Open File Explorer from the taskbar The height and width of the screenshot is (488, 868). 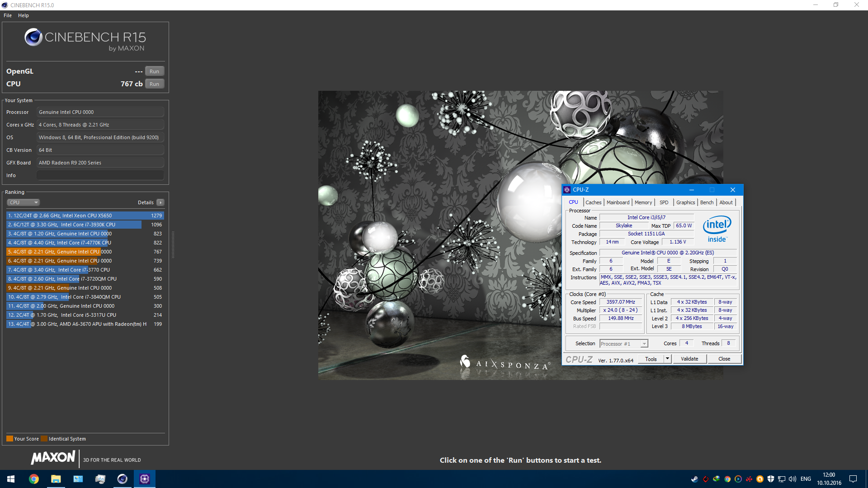tap(56, 479)
